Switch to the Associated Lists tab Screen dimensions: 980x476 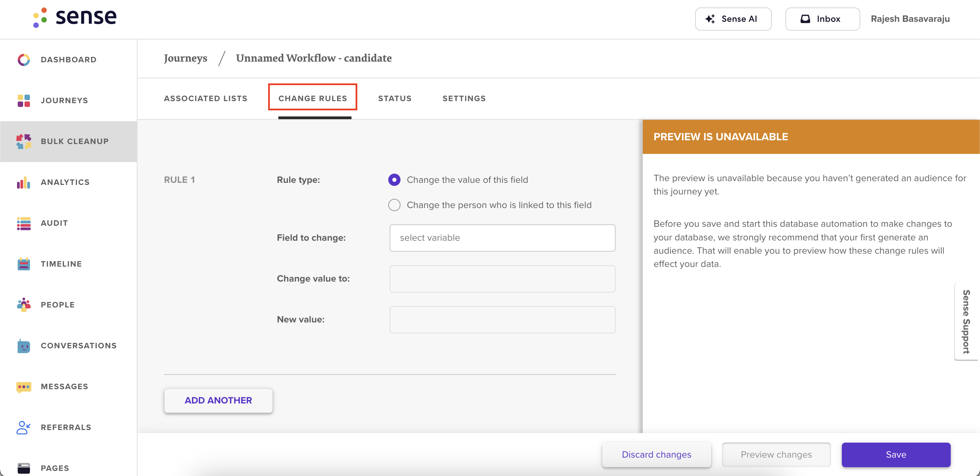coord(206,98)
